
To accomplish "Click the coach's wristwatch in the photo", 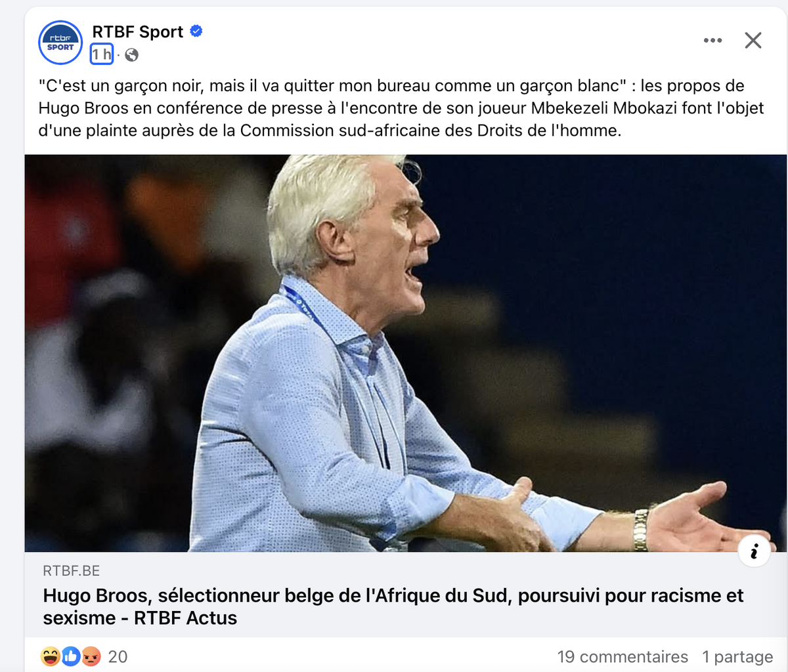I will coord(640,529).
